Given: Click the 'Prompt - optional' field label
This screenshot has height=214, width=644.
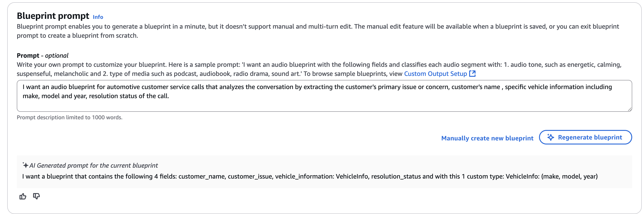Looking at the screenshot, I should pos(42,55).
